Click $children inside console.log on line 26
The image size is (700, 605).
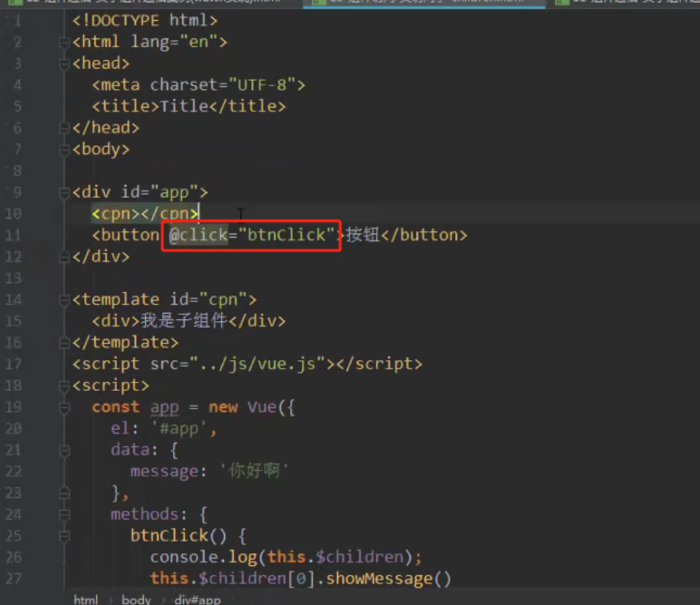(359, 557)
